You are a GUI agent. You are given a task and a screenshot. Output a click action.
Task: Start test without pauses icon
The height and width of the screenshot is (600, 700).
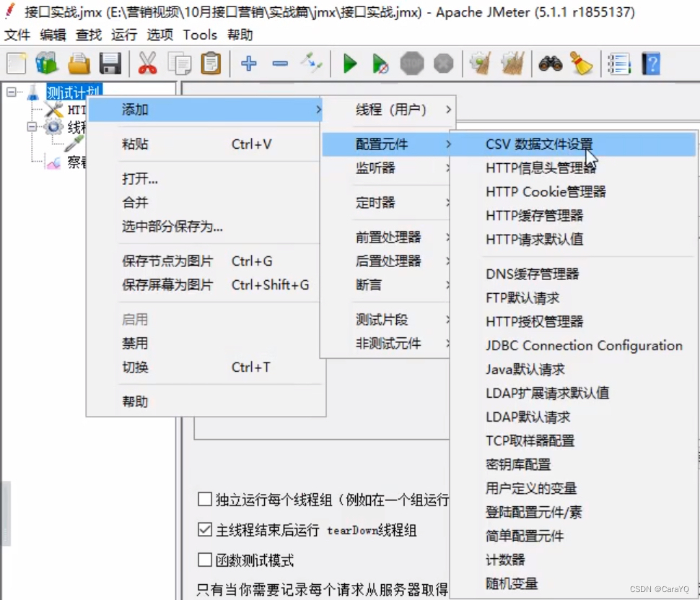[380, 64]
